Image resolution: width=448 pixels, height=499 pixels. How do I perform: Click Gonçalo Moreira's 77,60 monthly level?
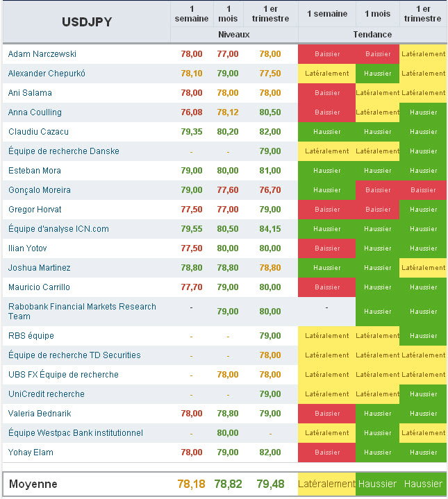click(228, 189)
